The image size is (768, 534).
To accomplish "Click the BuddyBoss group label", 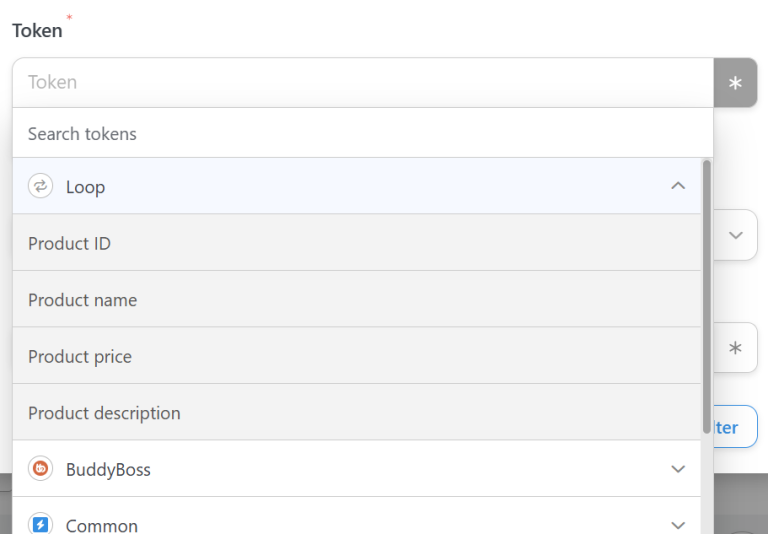I will point(108,469).
